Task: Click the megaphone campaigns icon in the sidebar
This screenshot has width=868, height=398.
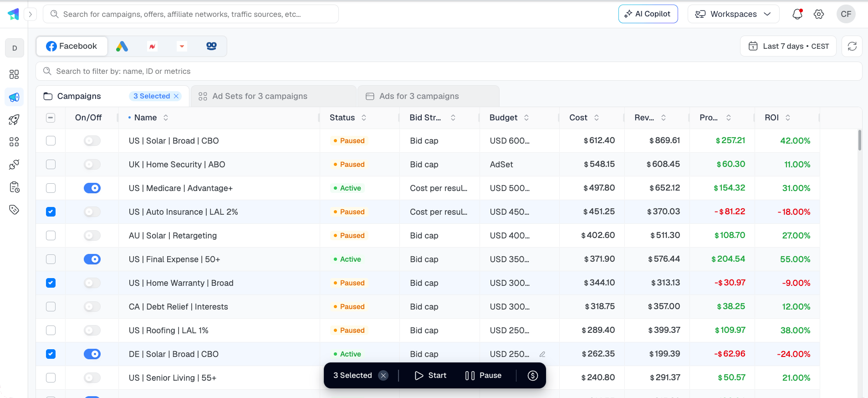Action: click(14, 97)
